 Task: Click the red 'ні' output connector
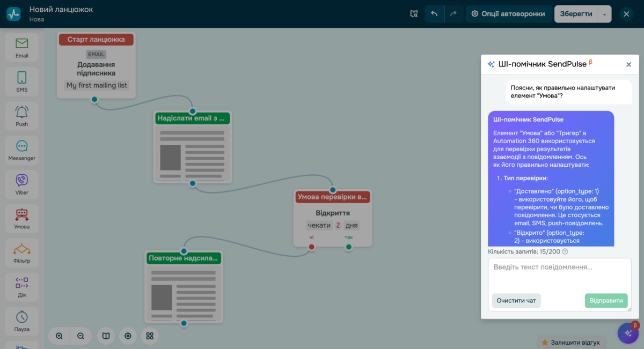pos(312,247)
